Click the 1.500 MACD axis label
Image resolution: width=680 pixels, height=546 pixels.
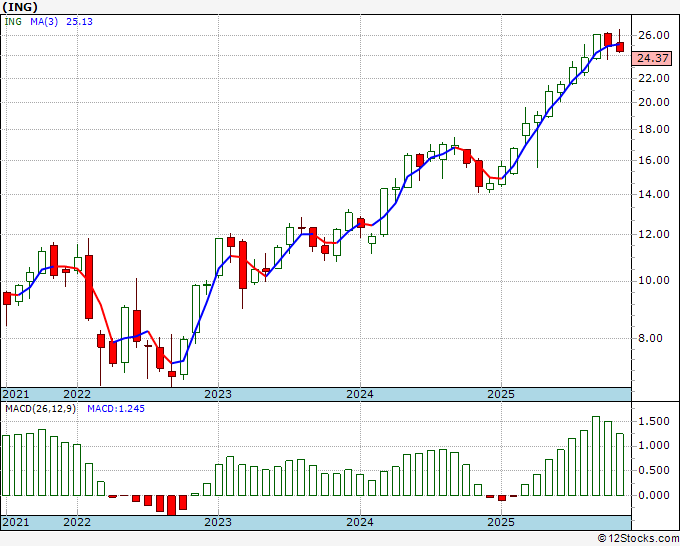pos(654,422)
